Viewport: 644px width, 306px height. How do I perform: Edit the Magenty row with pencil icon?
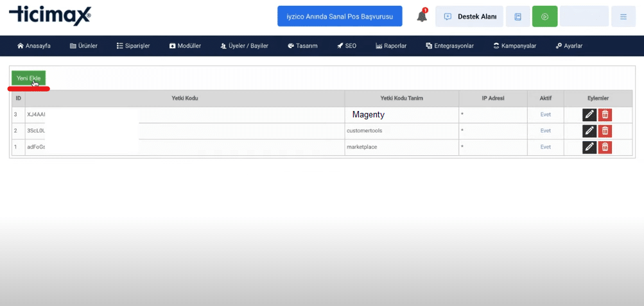[x=589, y=114]
